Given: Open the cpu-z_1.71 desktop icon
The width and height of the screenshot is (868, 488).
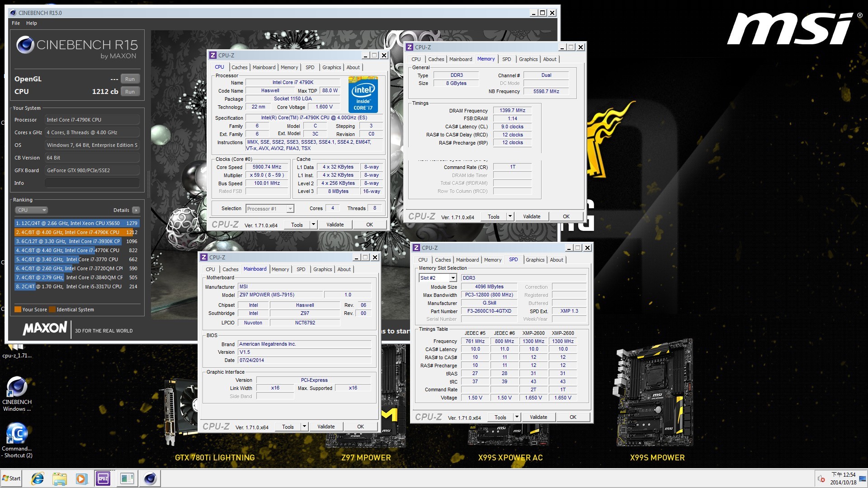Looking at the screenshot, I should (17, 352).
